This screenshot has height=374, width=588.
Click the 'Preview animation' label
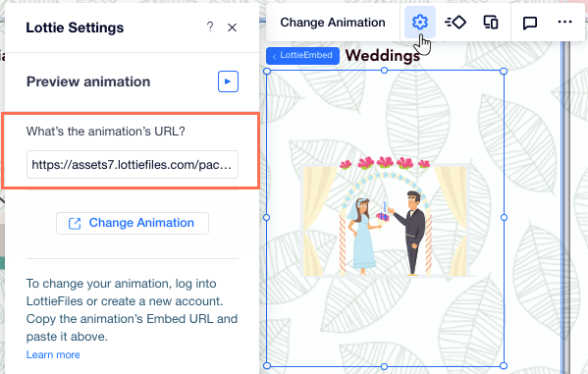88,81
